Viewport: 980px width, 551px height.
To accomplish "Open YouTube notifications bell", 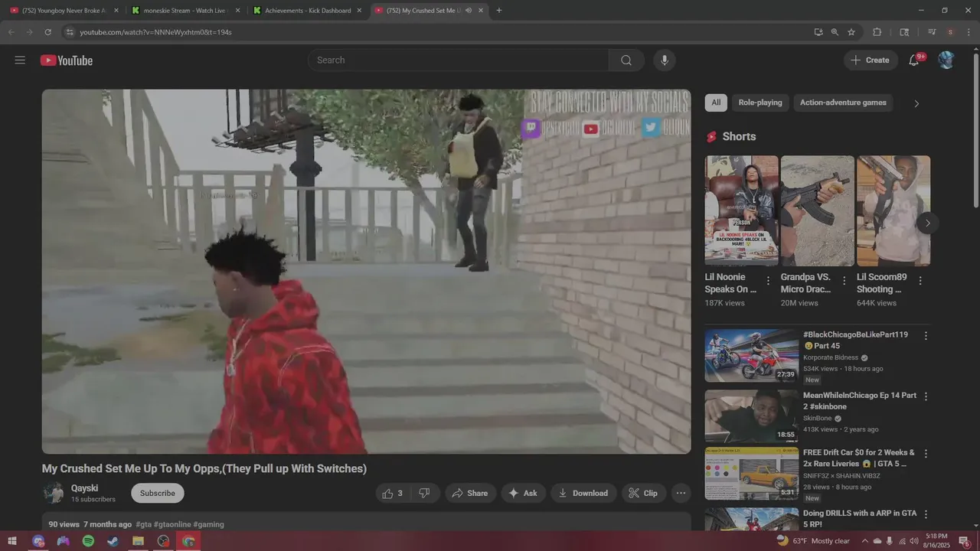I will click(914, 60).
